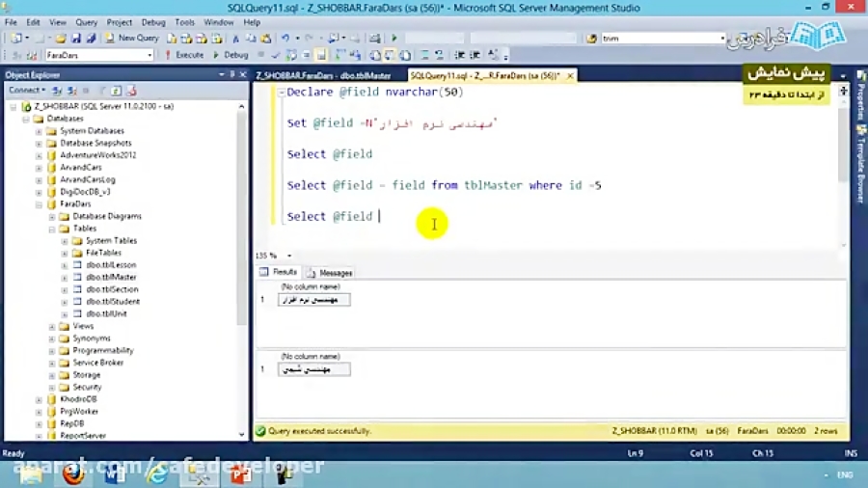The width and height of the screenshot is (868, 488).
Task: Close the SQLQuery11.sql tab
Action: (x=570, y=76)
